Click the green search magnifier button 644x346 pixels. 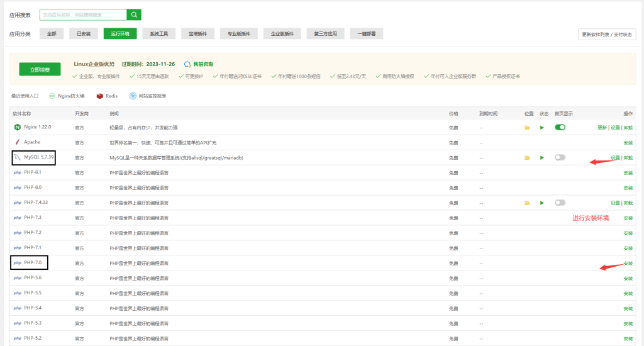tap(134, 15)
